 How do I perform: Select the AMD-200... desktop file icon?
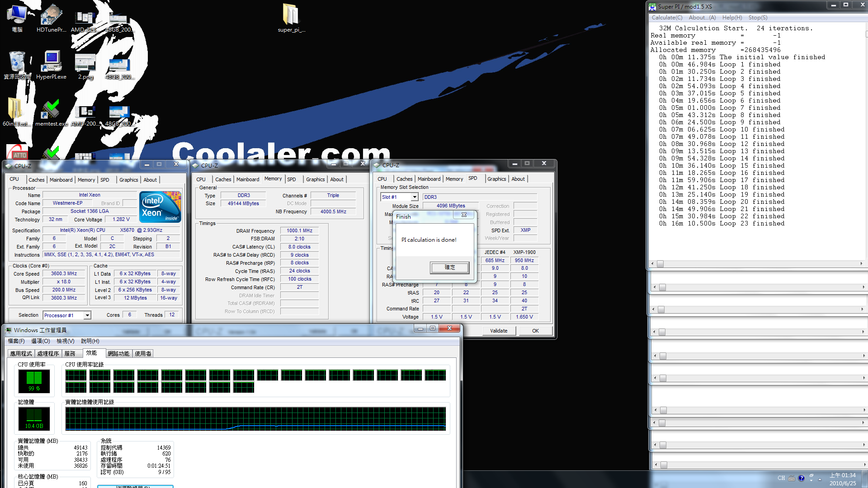85,116
